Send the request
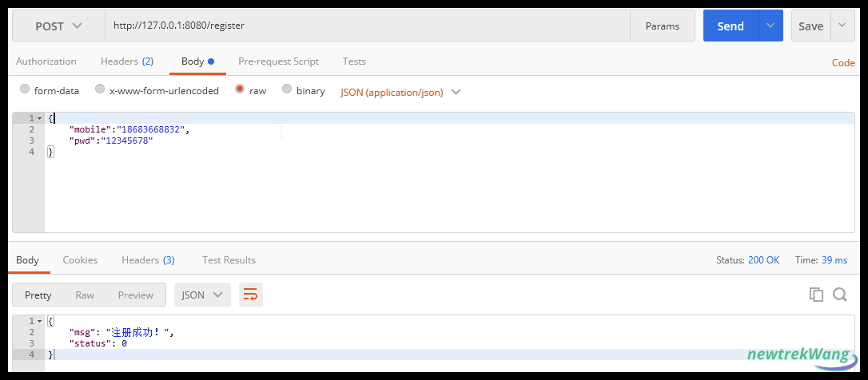 click(731, 26)
